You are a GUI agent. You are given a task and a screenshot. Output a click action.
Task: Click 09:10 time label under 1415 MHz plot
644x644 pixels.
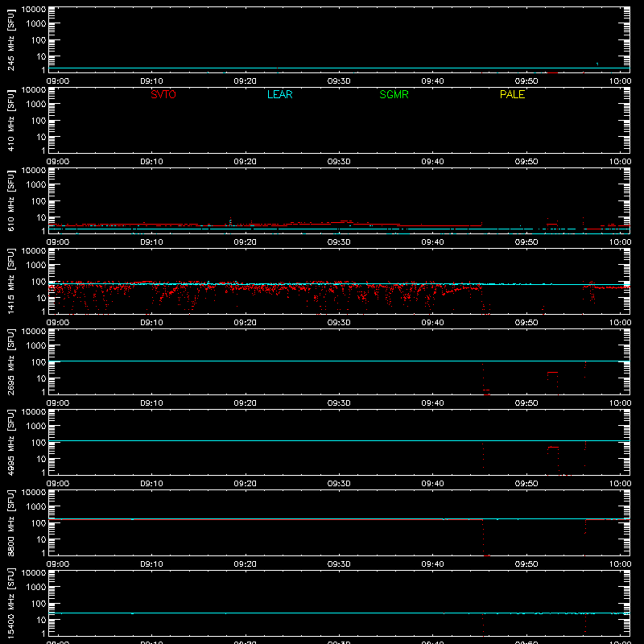click(151, 323)
